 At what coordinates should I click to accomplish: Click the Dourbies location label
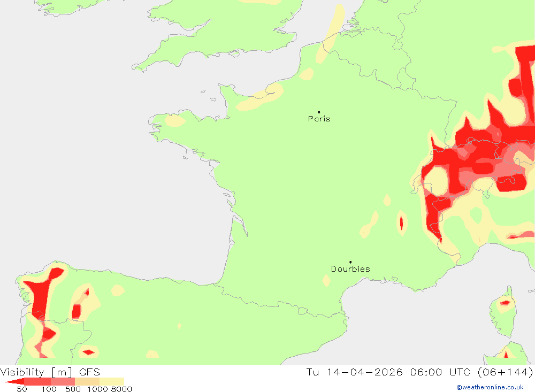[350, 269]
